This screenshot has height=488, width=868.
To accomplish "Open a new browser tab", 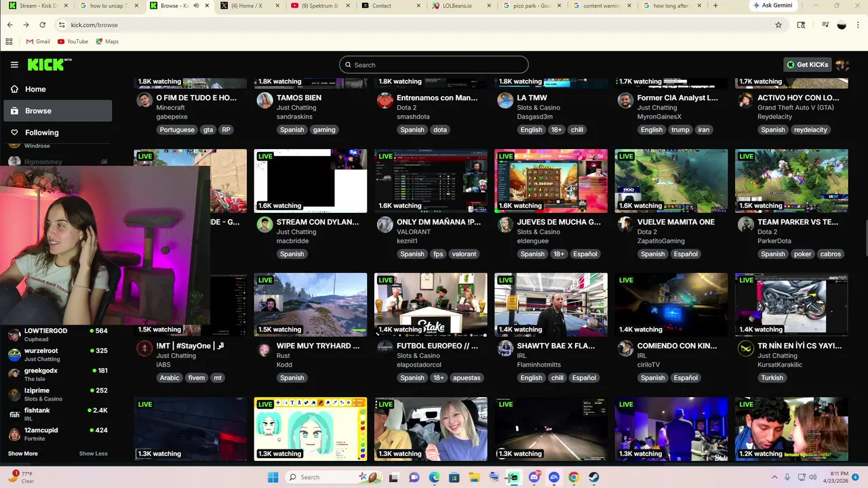I will tap(715, 5).
